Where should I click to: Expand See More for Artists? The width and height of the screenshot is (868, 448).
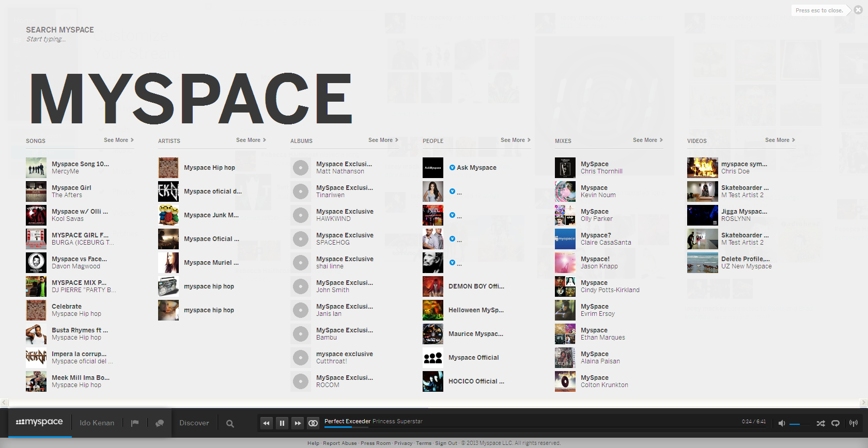point(251,140)
